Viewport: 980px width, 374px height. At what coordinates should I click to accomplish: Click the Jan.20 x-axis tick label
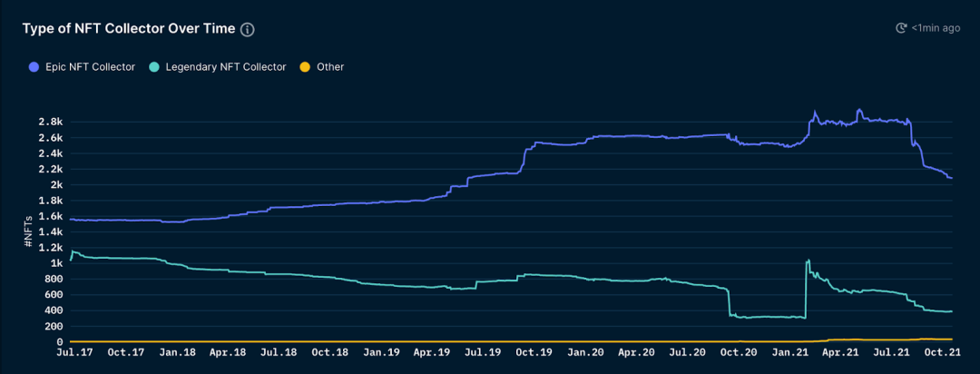pyautogui.click(x=585, y=351)
